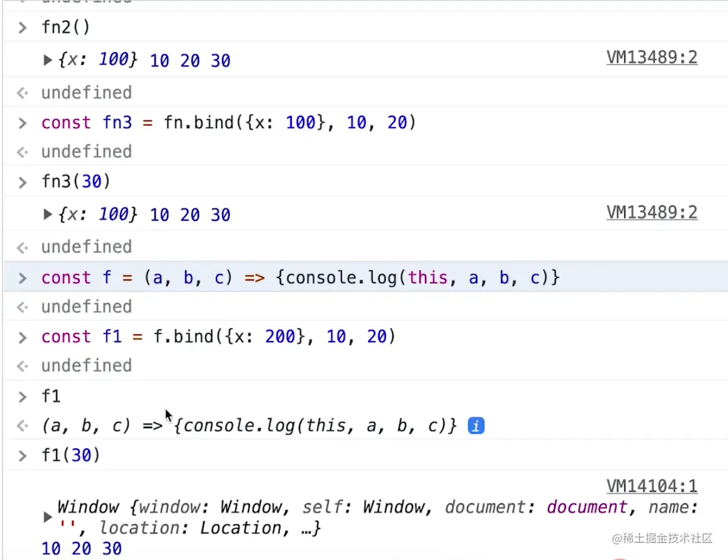728x560 pixels.
Task: Click the input chevron beside const fn3
Action: coord(23,123)
